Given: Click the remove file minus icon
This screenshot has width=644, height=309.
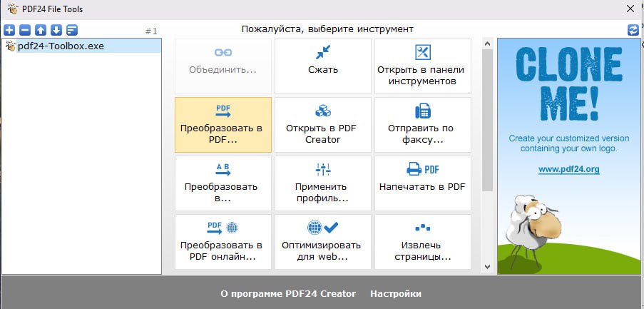Looking at the screenshot, I should pyautogui.click(x=25, y=30).
